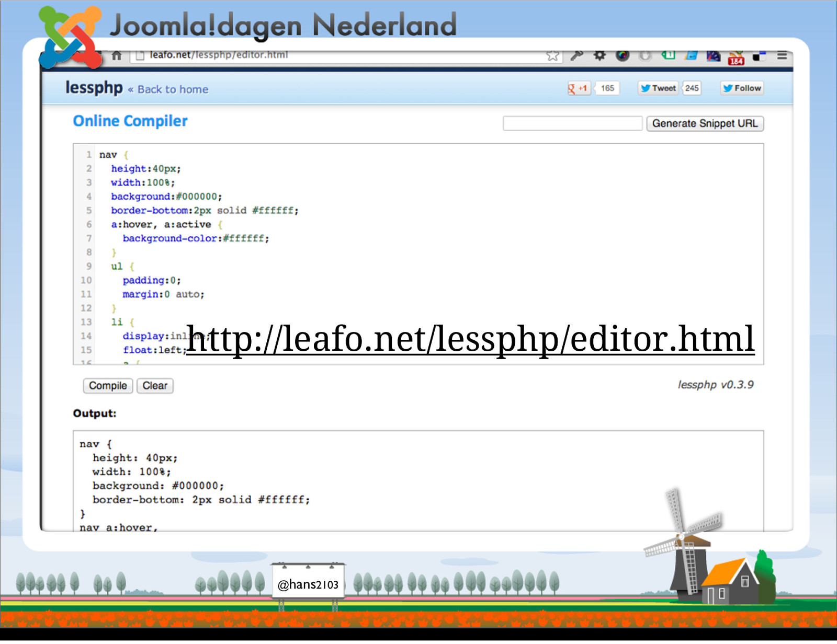Click the Online Compiler heading
The width and height of the screenshot is (837, 644).
[130, 121]
